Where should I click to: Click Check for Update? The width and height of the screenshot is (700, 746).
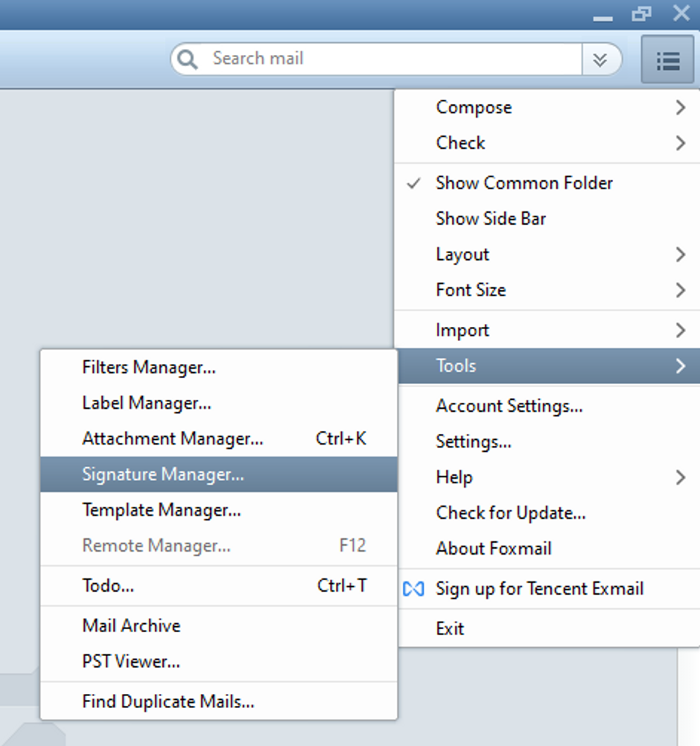pos(511,513)
